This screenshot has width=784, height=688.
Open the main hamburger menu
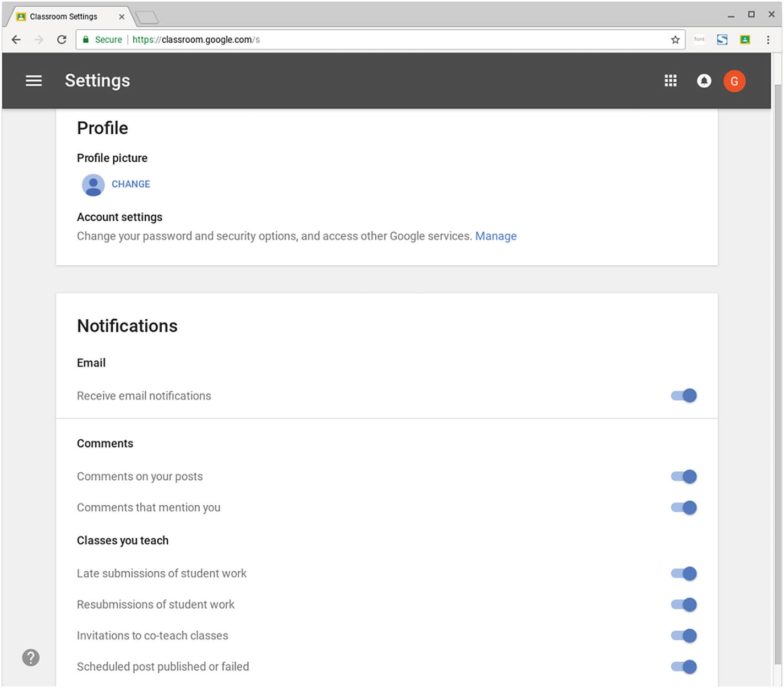34,81
